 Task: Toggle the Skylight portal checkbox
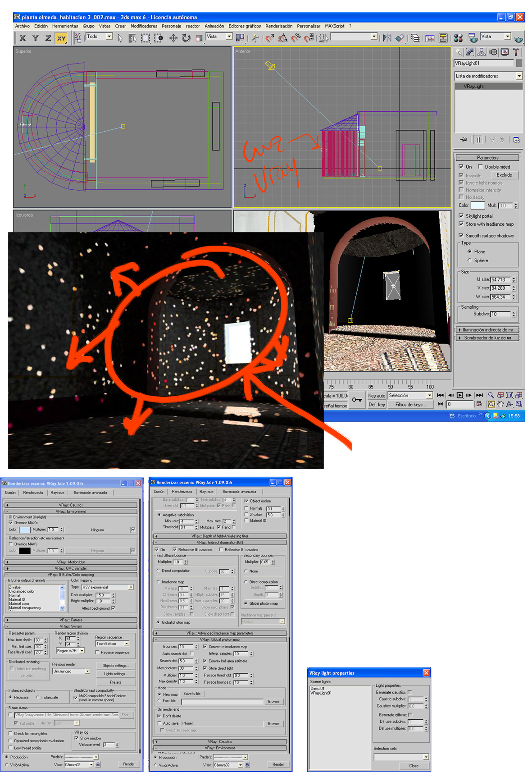tap(461, 216)
